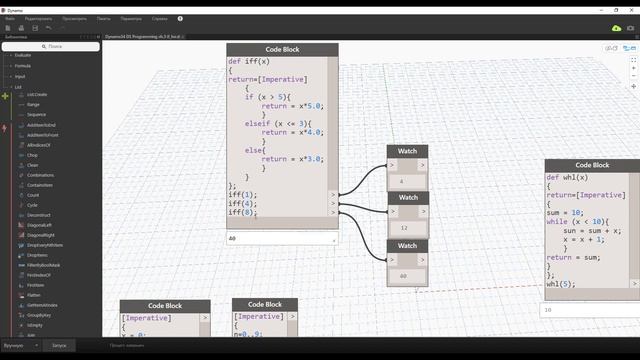This screenshot has height=360, width=640.
Task: Select the whl Code Block title header
Action: pyautogui.click(x=592, y=165)
